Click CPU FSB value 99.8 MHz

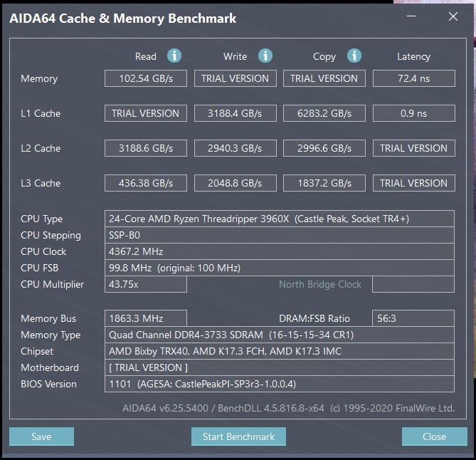tap(280, 268)
